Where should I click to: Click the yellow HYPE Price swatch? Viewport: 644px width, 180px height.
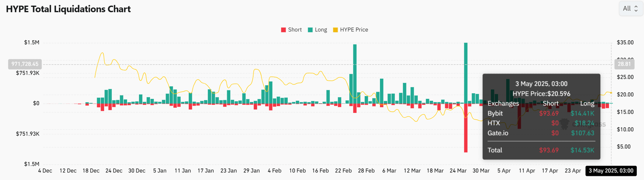[x=335, y=30]
